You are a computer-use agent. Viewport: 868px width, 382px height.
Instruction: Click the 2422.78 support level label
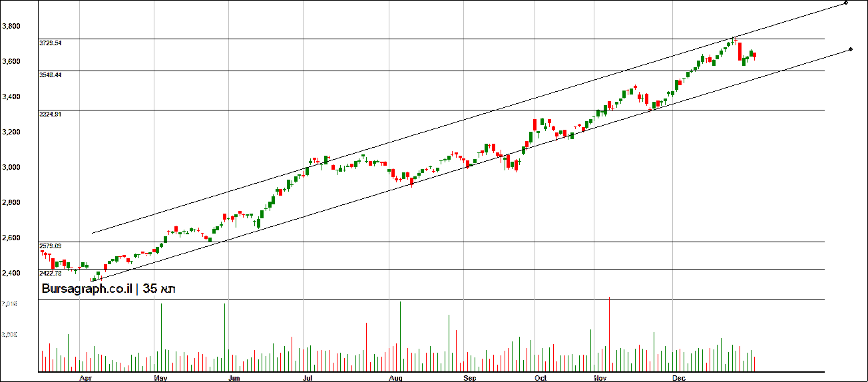pos(51,274)
